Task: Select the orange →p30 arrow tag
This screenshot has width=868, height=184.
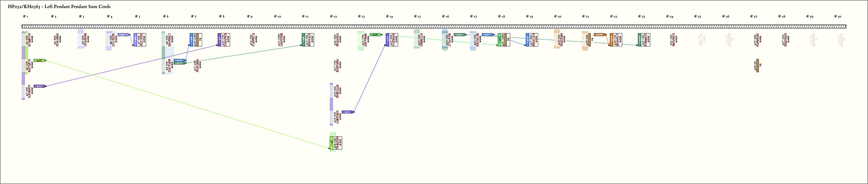Action: pos(599,35)
